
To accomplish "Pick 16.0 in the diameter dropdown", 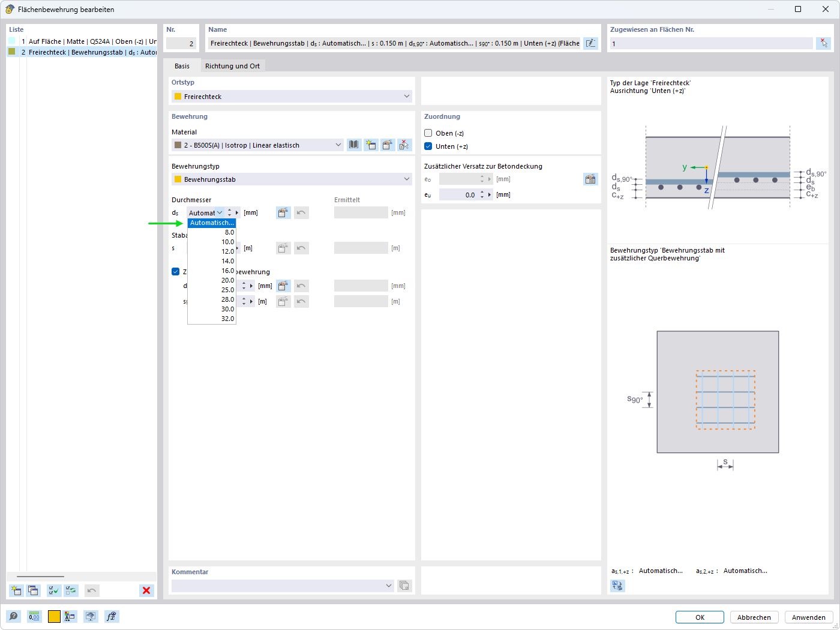I will point(212,271).
